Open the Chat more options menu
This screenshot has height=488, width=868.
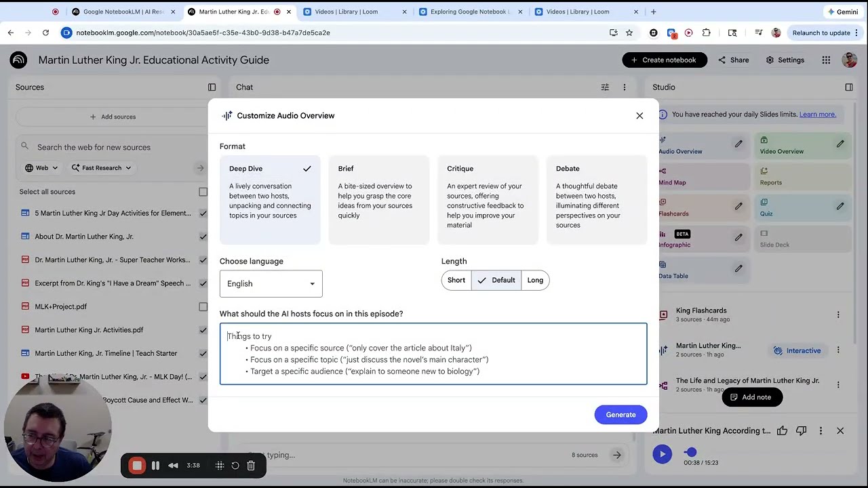click(x=625, y=87)
